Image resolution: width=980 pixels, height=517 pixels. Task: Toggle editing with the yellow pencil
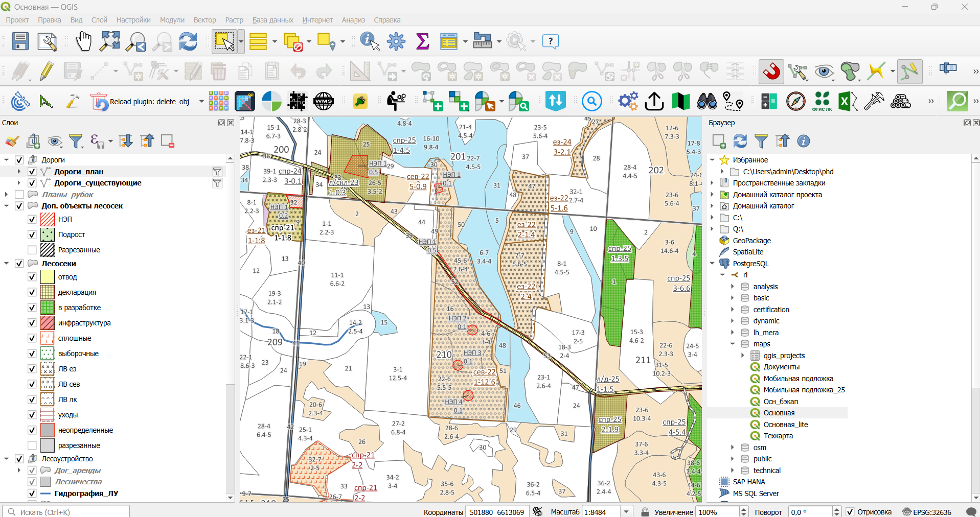pos(47,71)
